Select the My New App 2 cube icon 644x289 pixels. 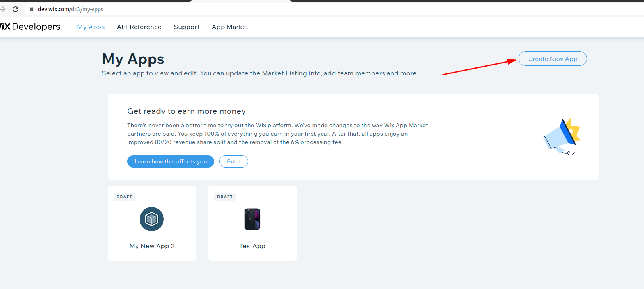tap(152, 219)
